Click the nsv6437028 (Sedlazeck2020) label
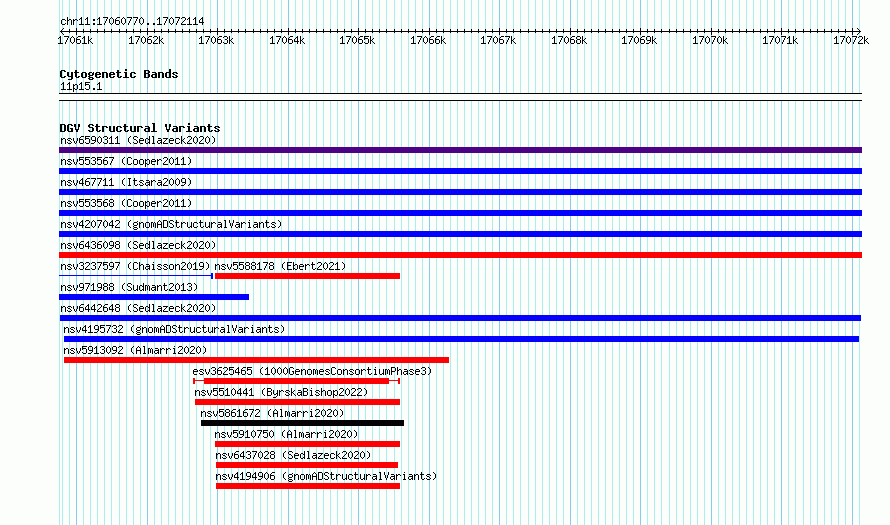890x525 pixels. tap(293, 455)
